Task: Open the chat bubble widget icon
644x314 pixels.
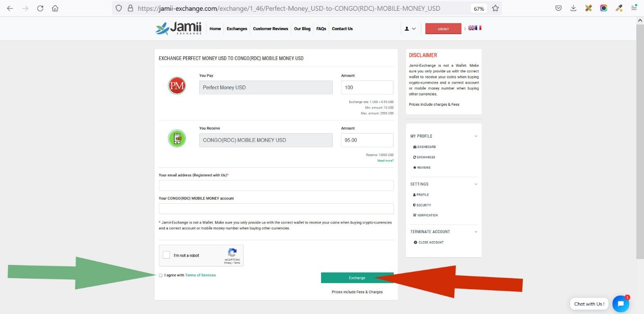Action: point(621,304)
